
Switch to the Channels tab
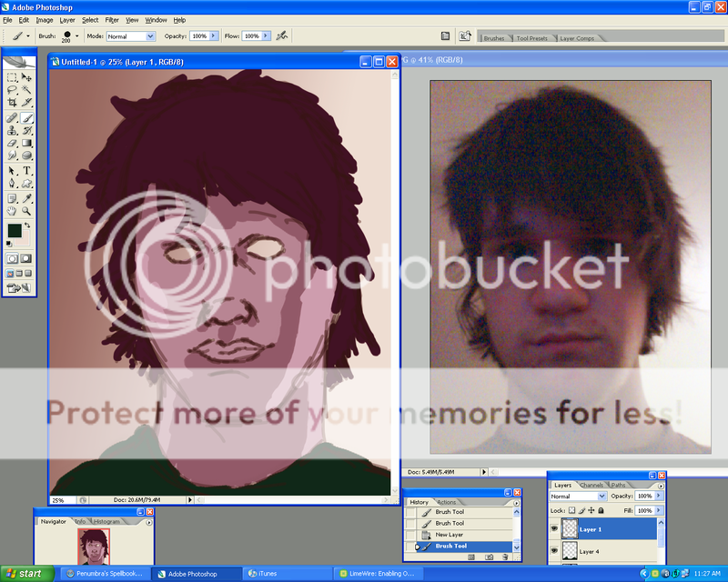tap(592, 485)
